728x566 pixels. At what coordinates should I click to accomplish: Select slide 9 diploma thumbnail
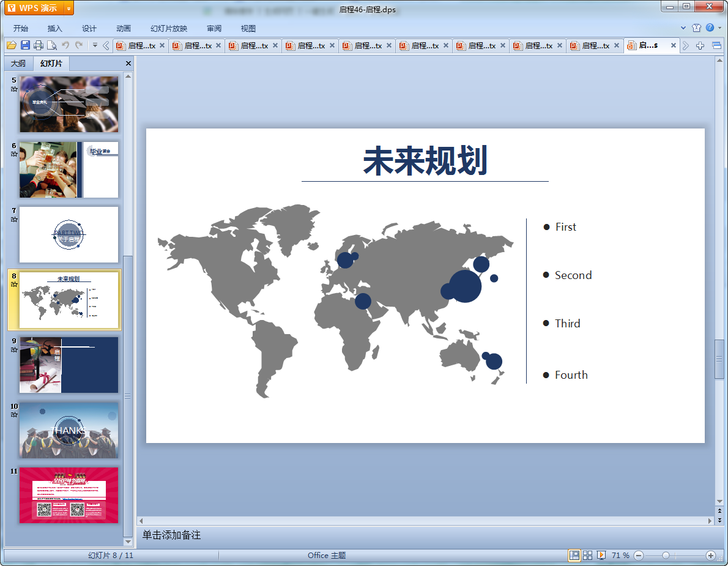click(x=69, y=365)
